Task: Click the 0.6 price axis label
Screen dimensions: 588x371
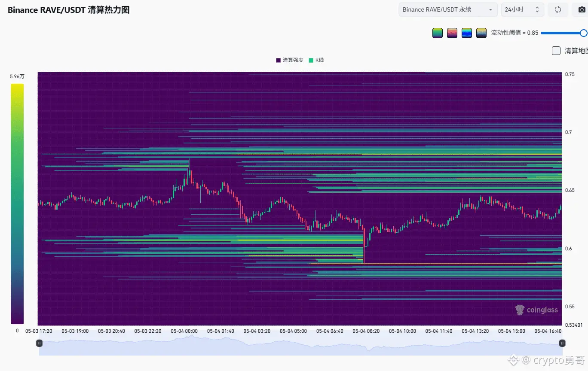Action: click(x=568, y=249)
